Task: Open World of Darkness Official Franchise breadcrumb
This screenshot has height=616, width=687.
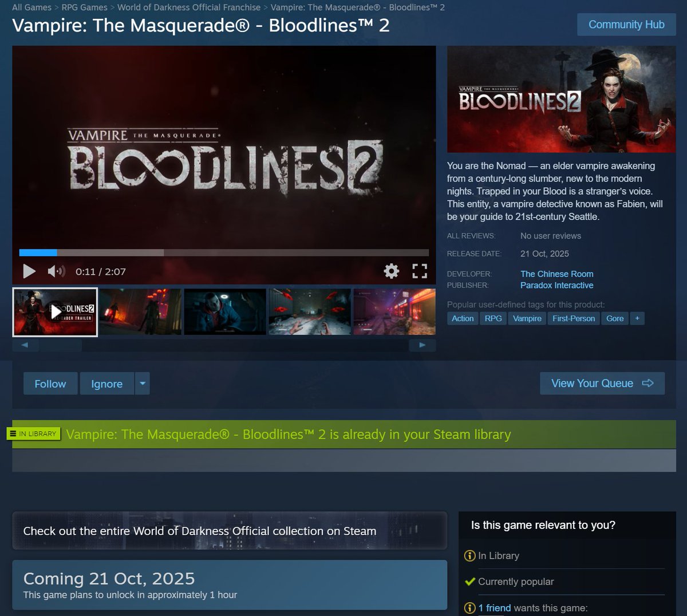Action: click(x=189, y=7)
